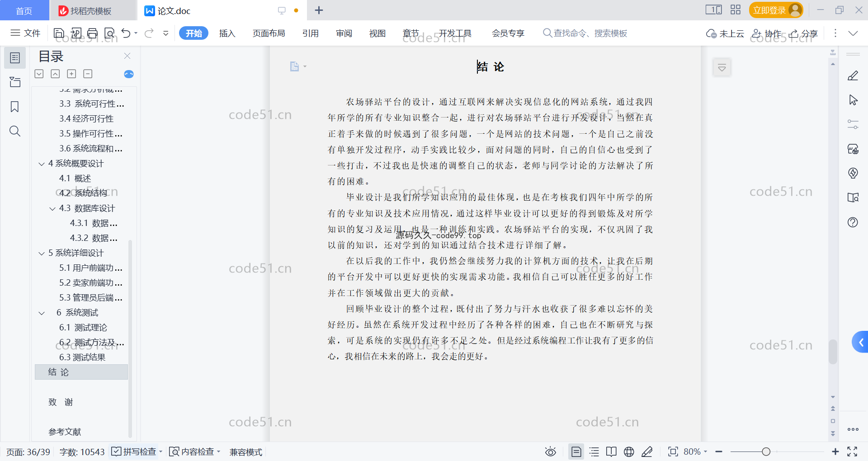Click the search commands field 查找命令、搜索模板

585,33
